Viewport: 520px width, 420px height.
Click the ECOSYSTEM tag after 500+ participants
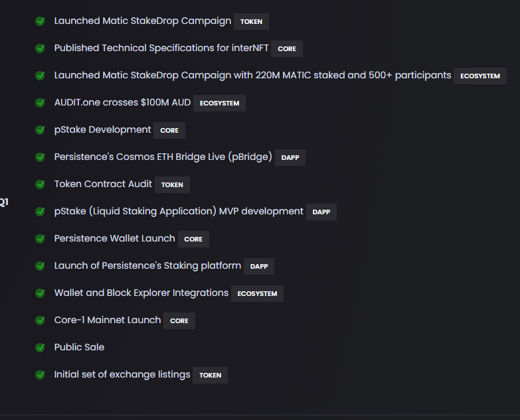coord(480,76)
